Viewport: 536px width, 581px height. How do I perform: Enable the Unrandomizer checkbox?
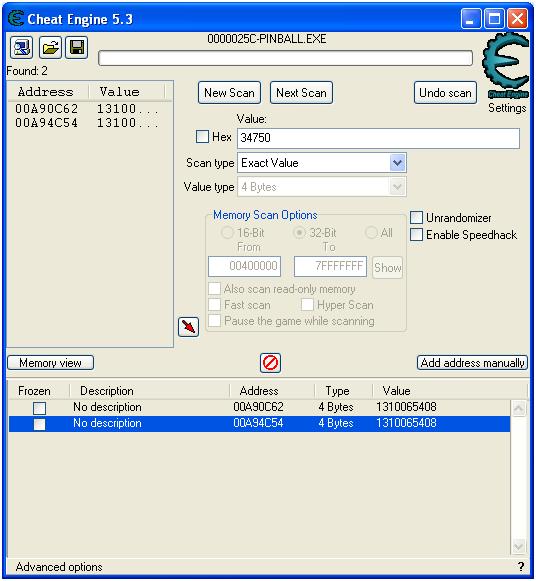point(416,218)
